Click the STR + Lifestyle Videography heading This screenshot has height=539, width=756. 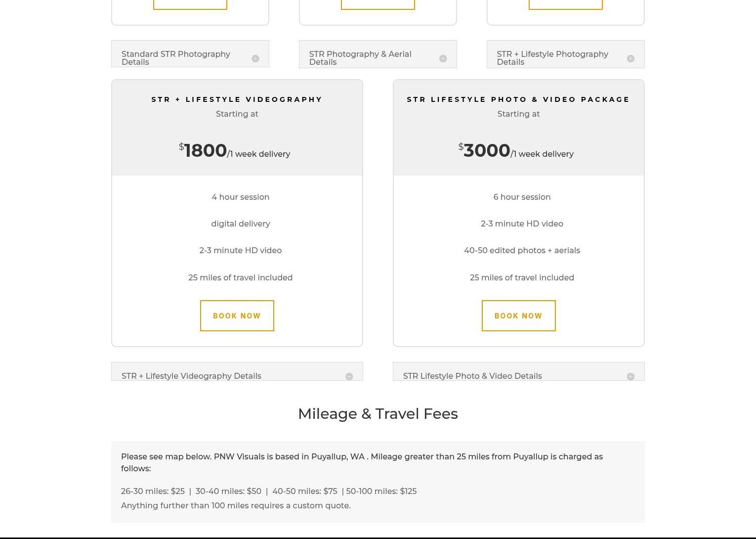[x=237, y=99]
